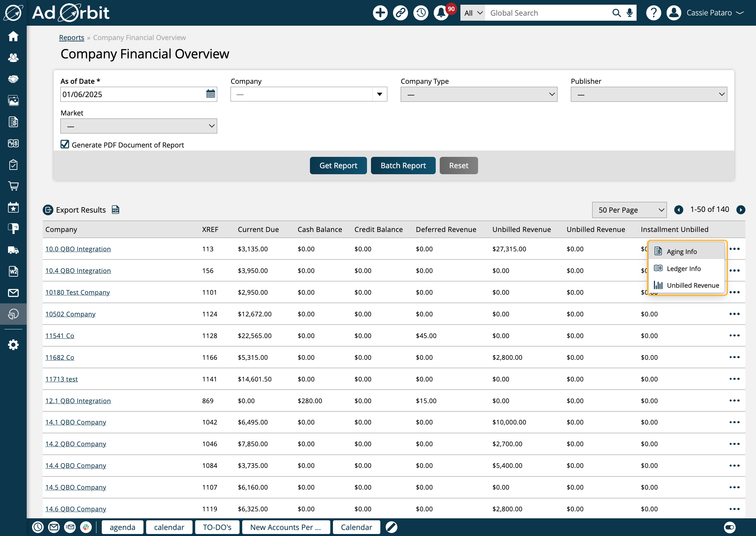Open the Slack icon in the bottom bar
Image resolution: width=756 pixels, height=536 pixels.
[x=86, y=527]
